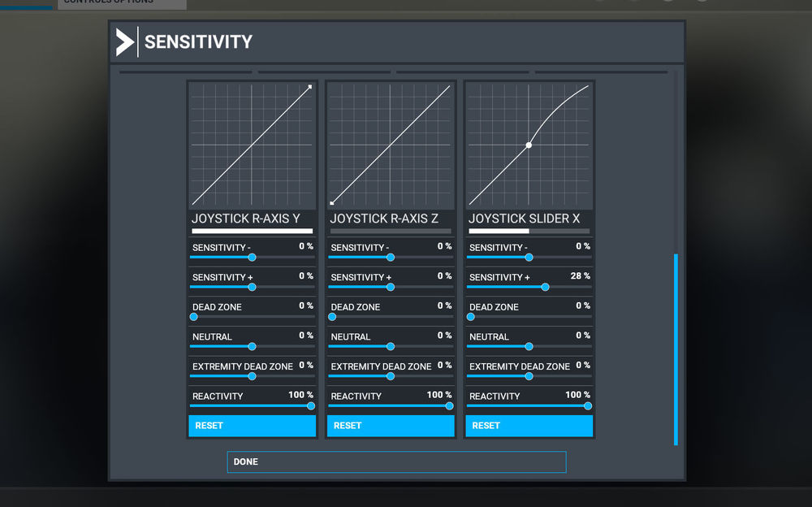Click Extremity Dead Zone slider of R-Axis Y

252,376
